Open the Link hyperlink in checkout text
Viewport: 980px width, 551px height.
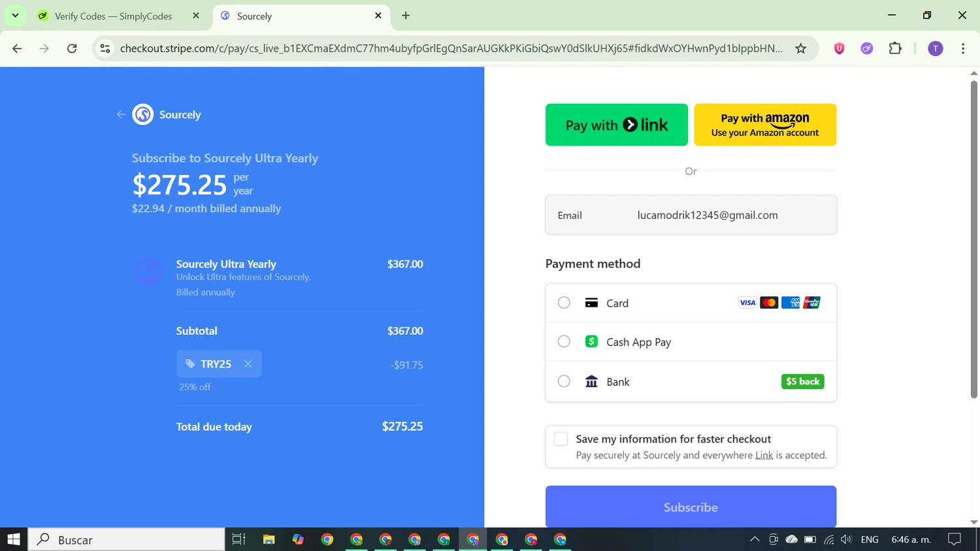click(764, 455)
